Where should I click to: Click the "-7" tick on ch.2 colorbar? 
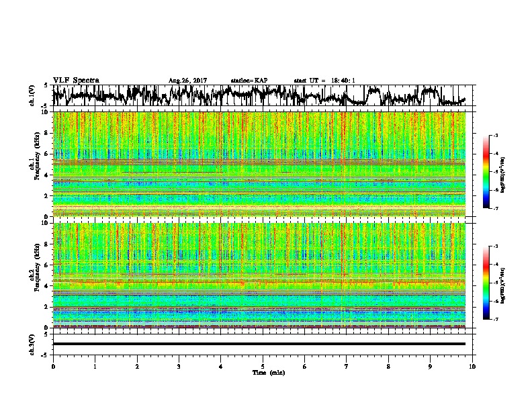pos(496,319)
